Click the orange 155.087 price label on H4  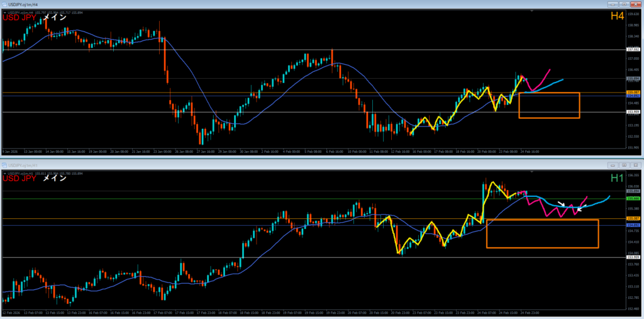pyautogui.click(x=633, y=92)
